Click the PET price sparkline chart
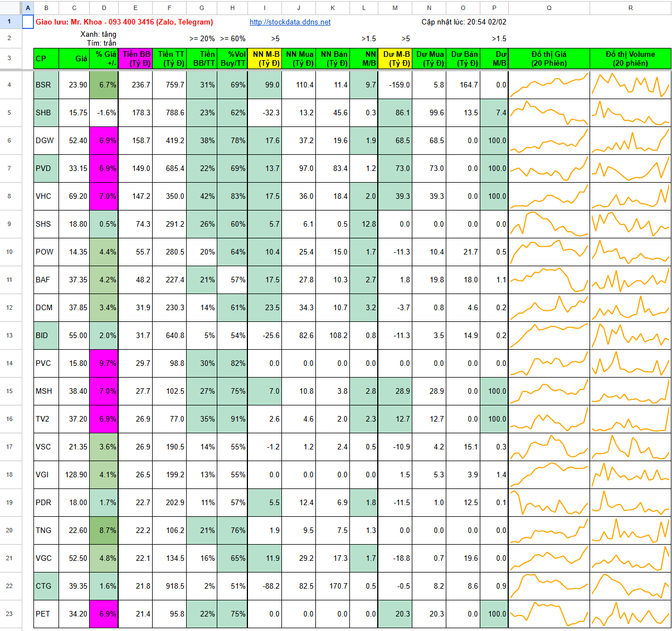 (549, 614)
